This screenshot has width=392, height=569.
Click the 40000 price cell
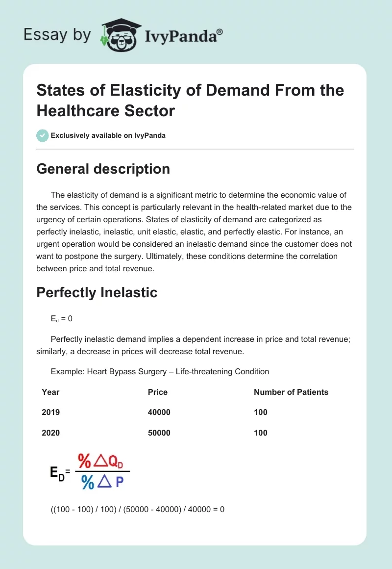tap(159, 412)
